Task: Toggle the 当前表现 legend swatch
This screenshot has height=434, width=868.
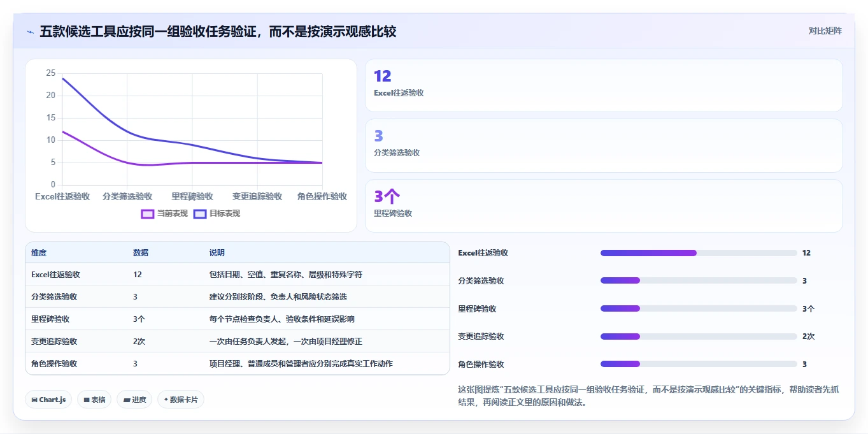Action: 147,214
